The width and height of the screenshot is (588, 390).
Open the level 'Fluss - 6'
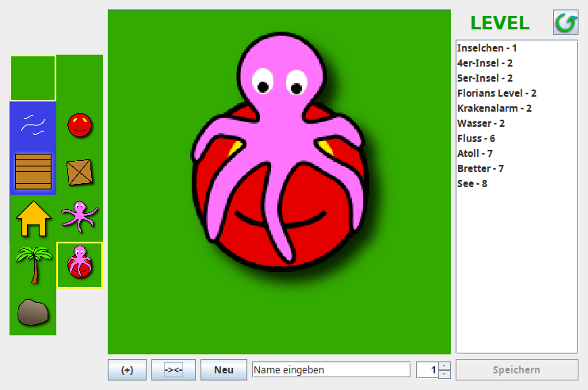tap(517, 139)
